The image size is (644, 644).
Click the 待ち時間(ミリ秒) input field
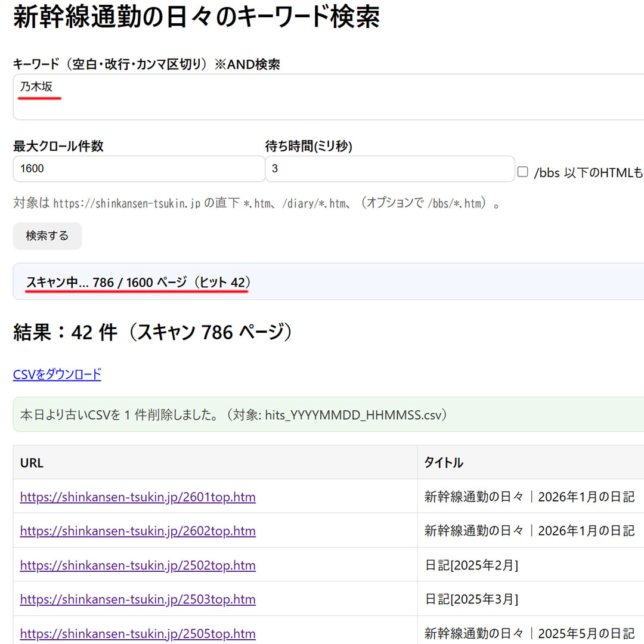click(x=389, y=169)
